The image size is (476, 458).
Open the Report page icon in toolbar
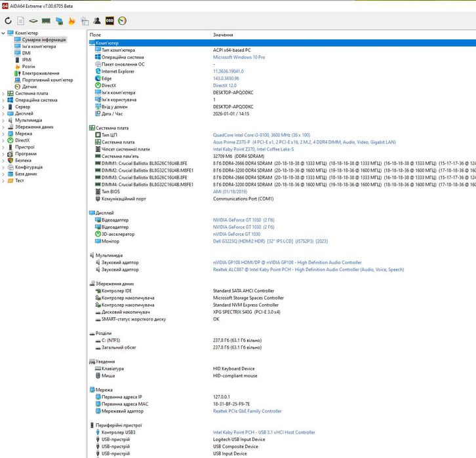click(x=20, y=20)
